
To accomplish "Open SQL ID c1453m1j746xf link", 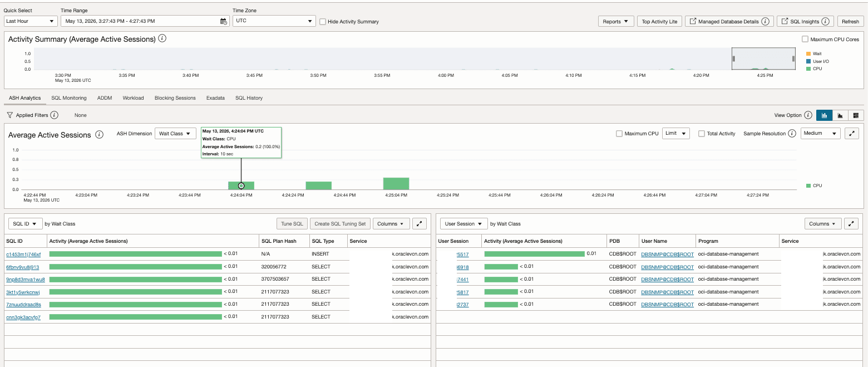I will point(23,254).
